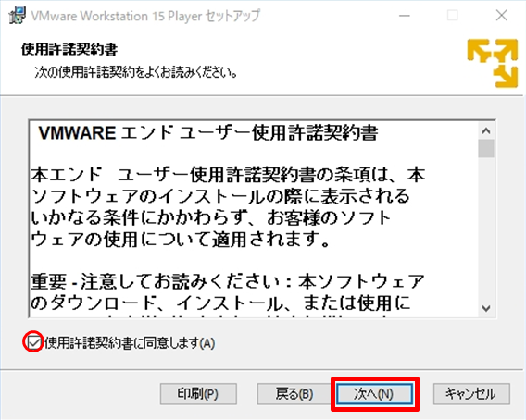
Task: Click the 印刷(P) button
Action: click(198, 394)
